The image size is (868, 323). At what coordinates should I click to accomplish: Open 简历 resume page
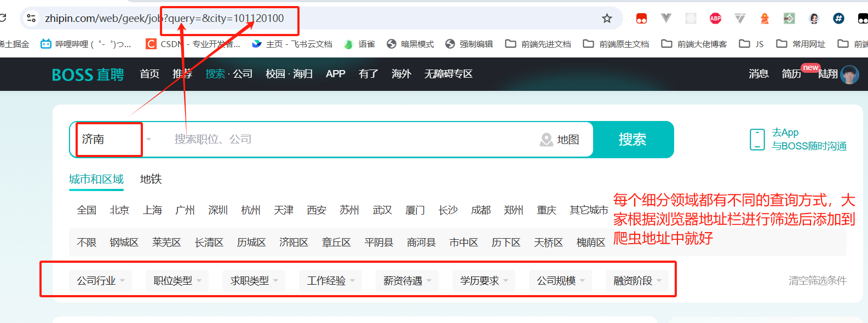click(791, 74)
